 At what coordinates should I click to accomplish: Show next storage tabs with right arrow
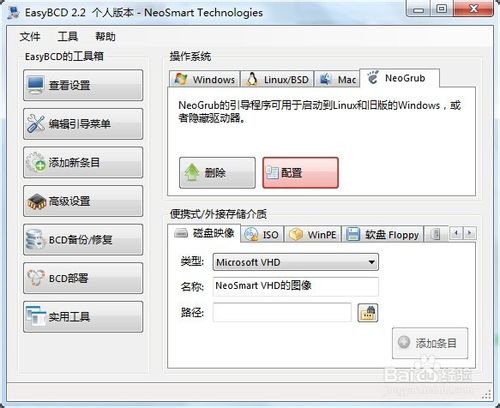(x=470, y=233)
